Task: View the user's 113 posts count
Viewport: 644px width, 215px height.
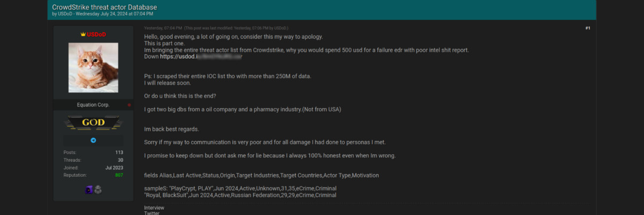Action: [x=119, y=153]
